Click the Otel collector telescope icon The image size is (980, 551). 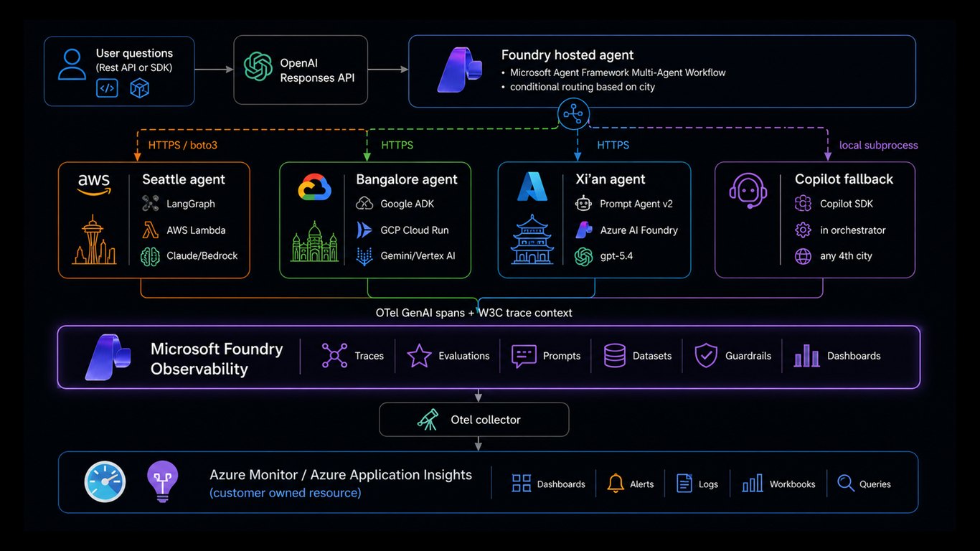click(428, 420)
